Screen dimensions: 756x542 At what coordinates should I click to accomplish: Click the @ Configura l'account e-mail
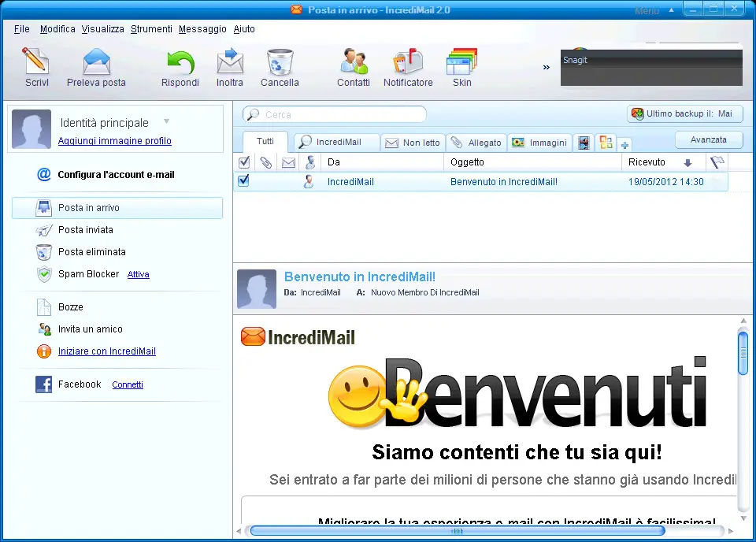coord(116,175)
